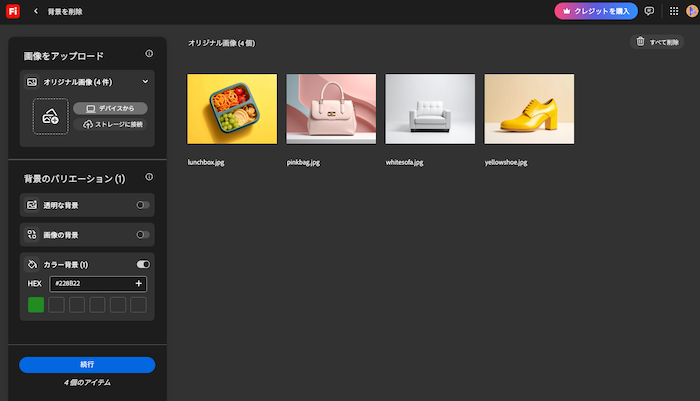
Task: Click ストレージに接続 button
Action: pos(110,124)
